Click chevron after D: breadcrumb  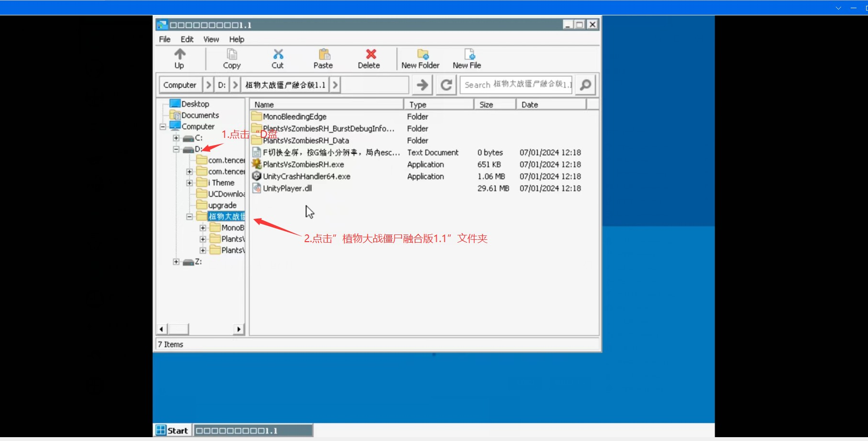pos(235,85)
